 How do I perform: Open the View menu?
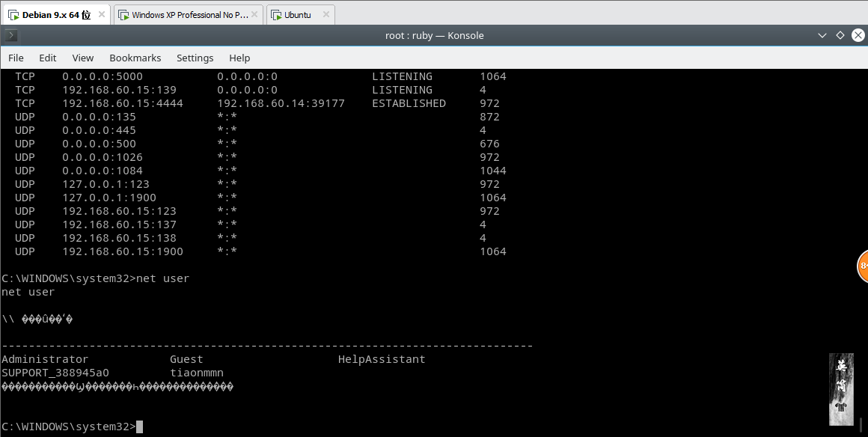coord(83,58)
